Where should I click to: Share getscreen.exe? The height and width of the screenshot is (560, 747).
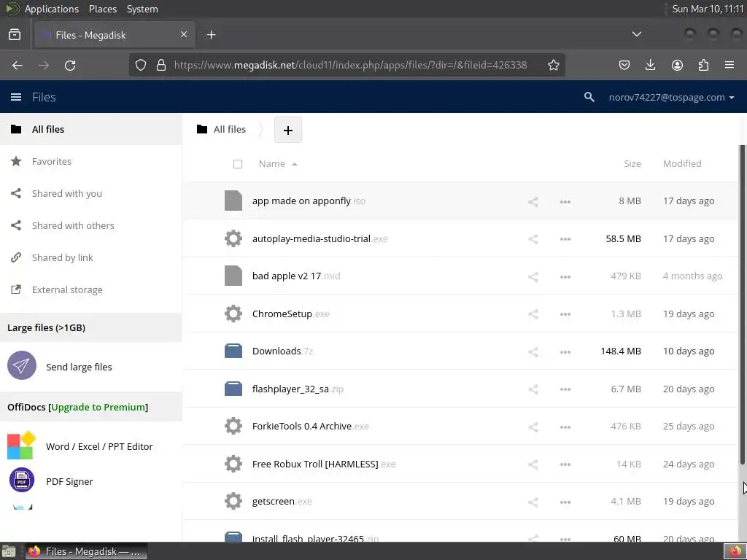533,502
